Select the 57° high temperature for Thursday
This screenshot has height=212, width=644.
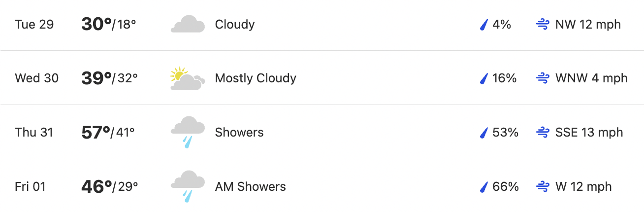tap(96, 133)
